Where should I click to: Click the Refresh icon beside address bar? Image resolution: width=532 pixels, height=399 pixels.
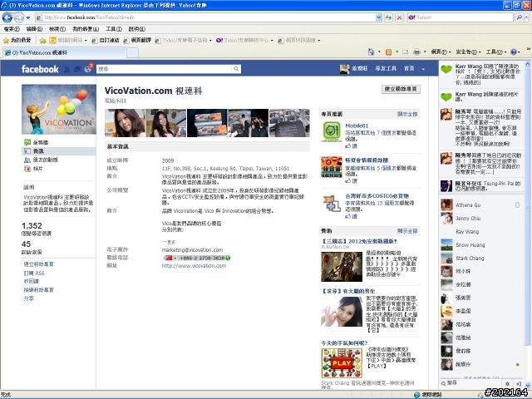tap(388, 17)
